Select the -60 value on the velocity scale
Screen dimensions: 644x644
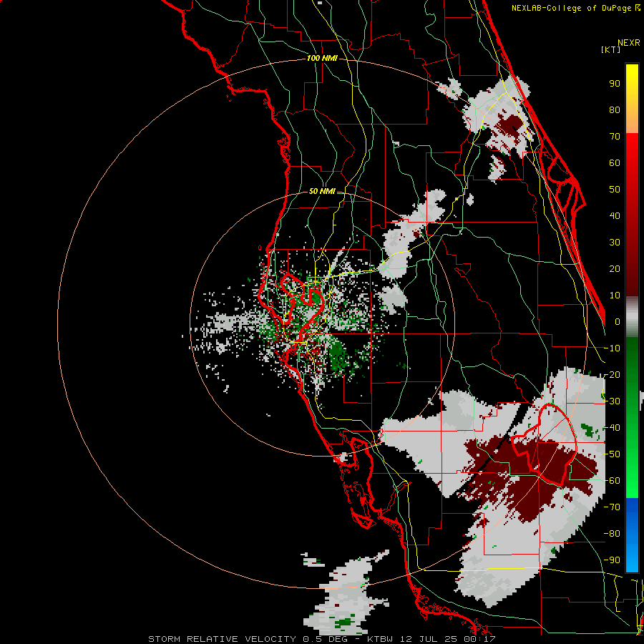coord(612,481)
